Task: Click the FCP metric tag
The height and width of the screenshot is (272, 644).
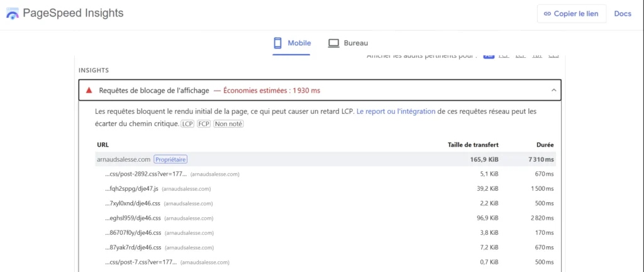Action: [x=204, y=123]
